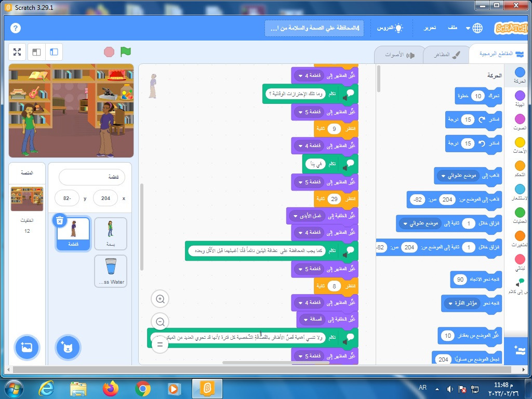Select the الاستشعار sensing category
The height and width of the screenshot is (399, 532).
pyautogui.click(x=520, y=189)
